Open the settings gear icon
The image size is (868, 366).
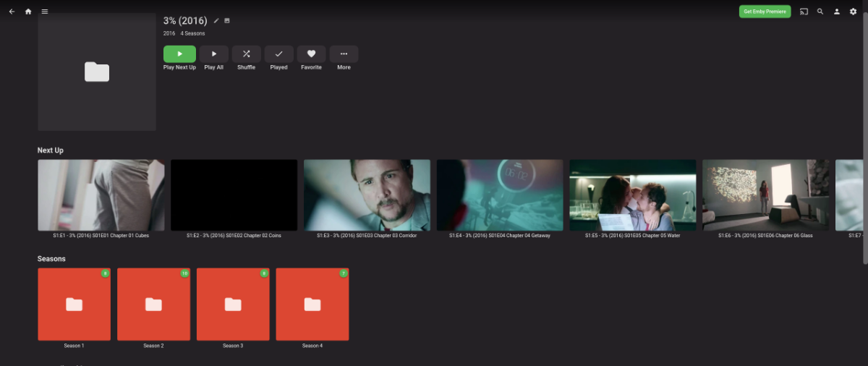pyautogui.click(x=853, y=12)
